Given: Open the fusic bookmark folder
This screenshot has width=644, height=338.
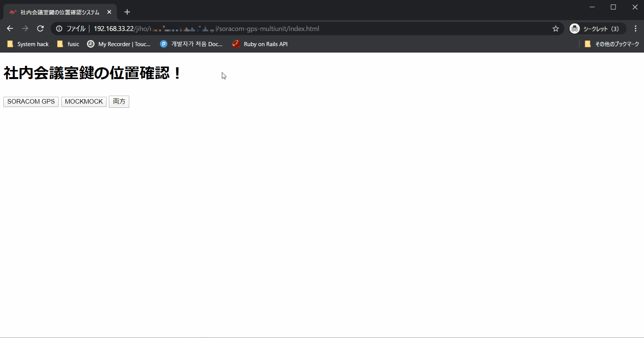Looking at the screenshot, I should (x=68, y=44).
